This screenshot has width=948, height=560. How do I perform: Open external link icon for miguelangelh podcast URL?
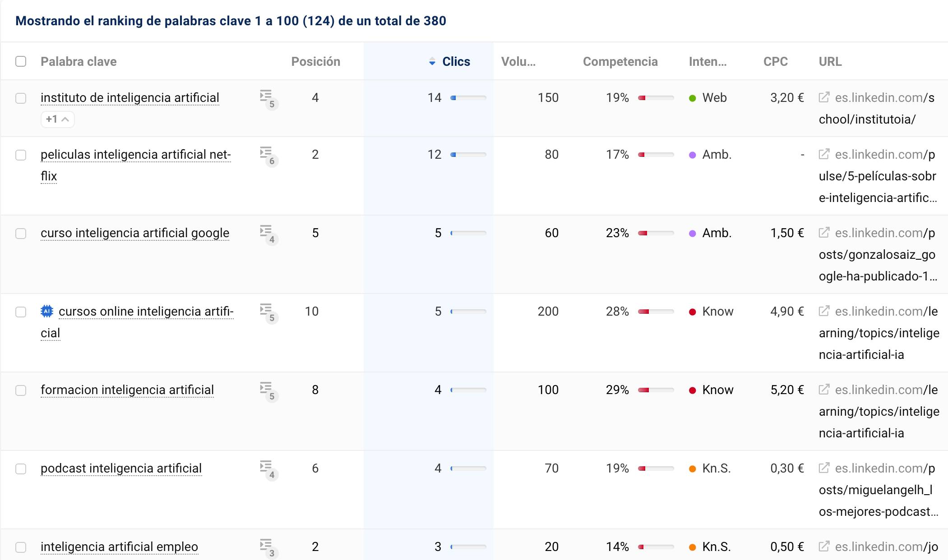(x=824, y=468)
